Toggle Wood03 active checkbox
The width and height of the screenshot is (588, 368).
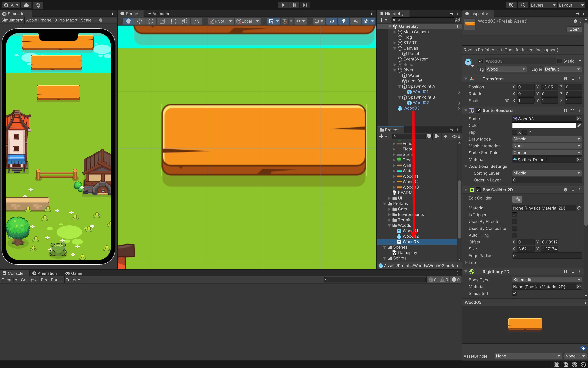click(x=480, y=61)
